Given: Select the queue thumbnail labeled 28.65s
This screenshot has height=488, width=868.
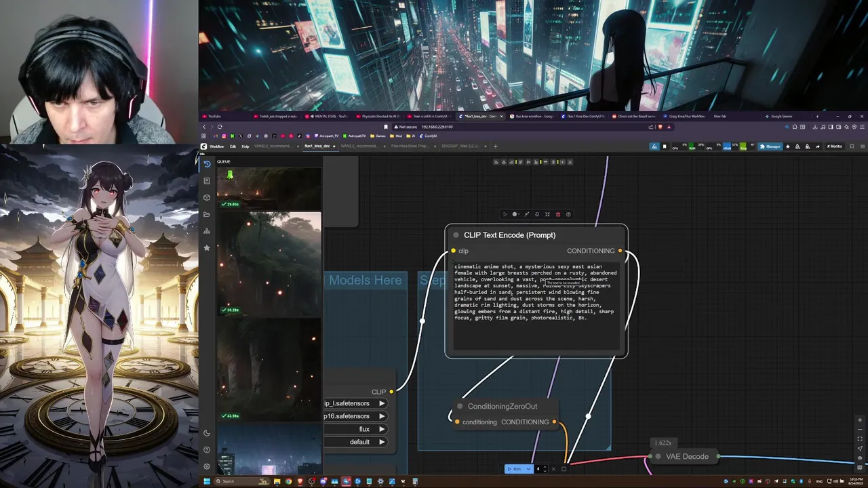Looking at the screenshot, I should point(269,188).
